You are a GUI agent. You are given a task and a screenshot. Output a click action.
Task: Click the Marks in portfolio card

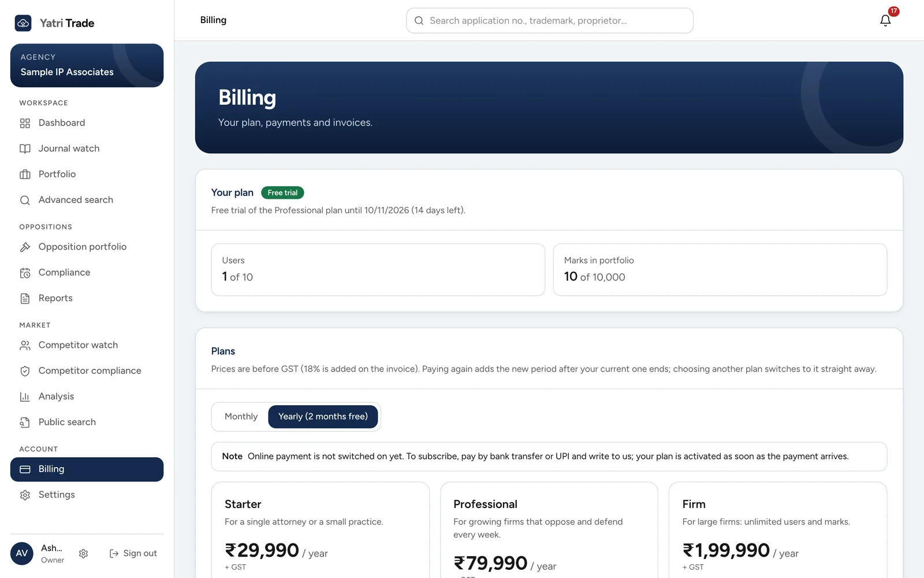720,269
